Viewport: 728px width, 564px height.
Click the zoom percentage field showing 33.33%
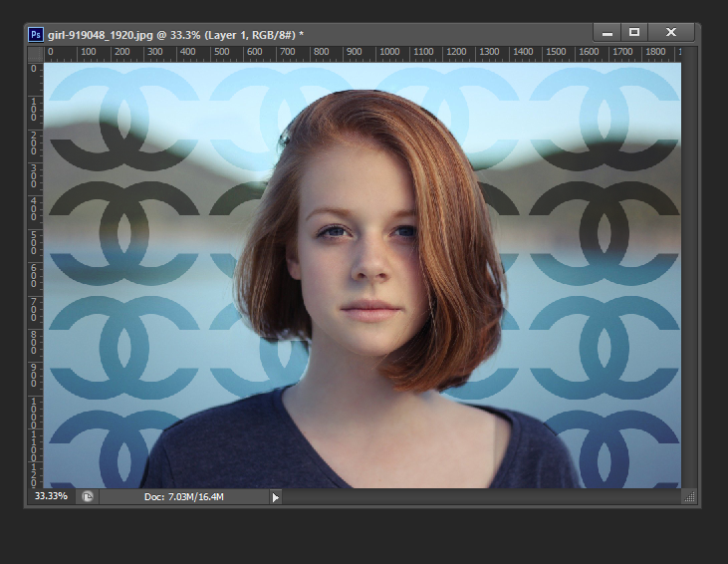tap(51, 496)
